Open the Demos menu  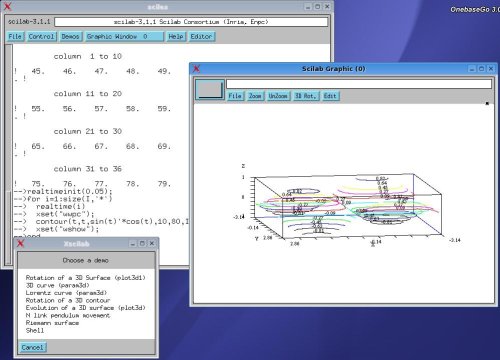70,36
